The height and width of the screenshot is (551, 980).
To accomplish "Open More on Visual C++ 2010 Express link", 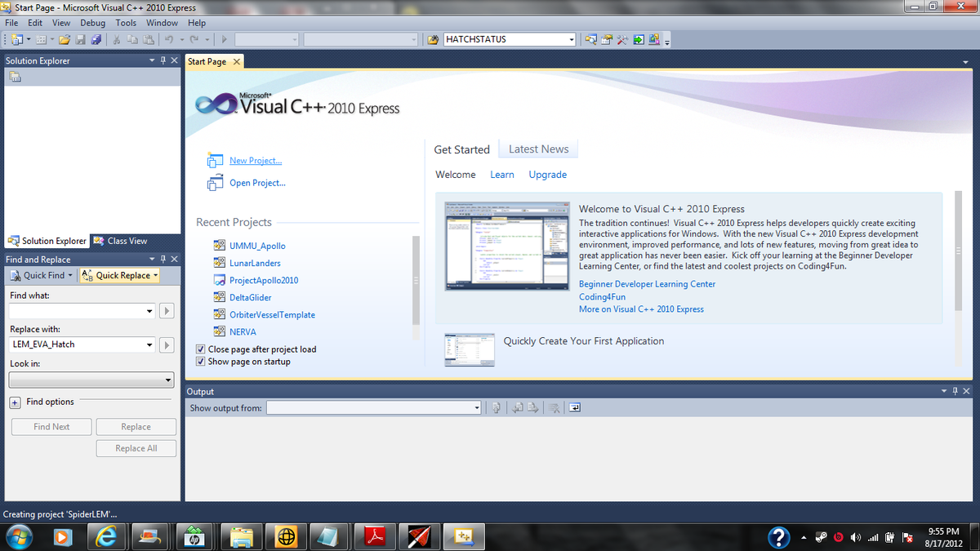I will point(641,309).
